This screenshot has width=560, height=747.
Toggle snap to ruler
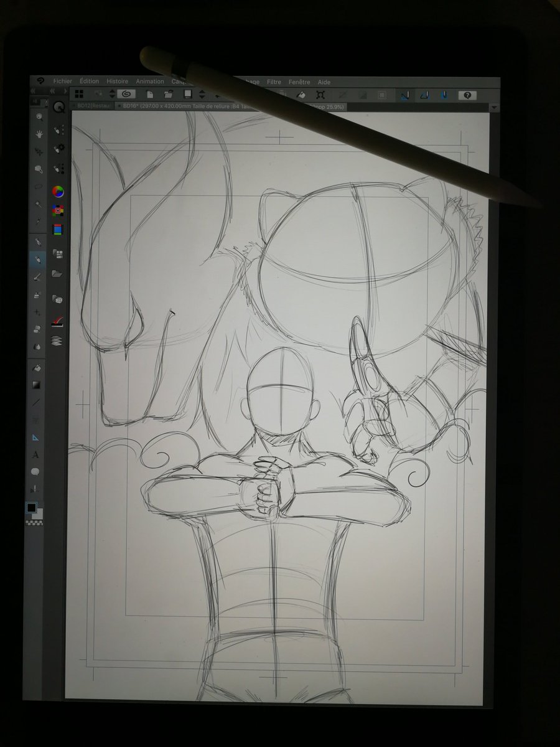click(x=404, y=95)
